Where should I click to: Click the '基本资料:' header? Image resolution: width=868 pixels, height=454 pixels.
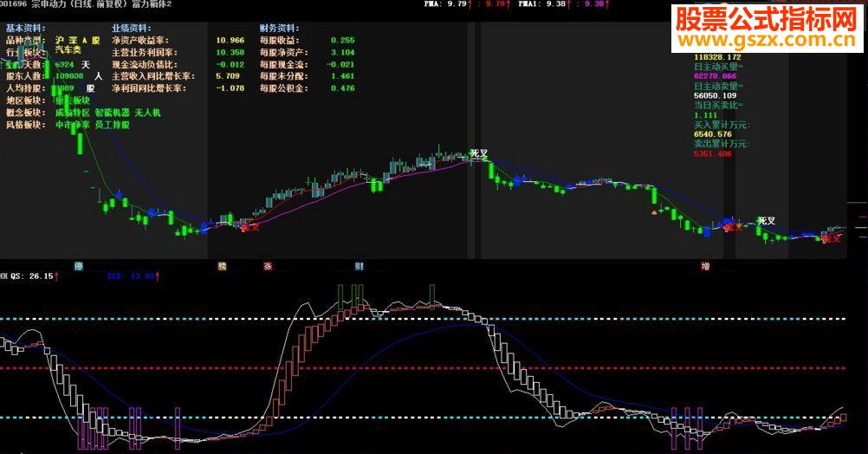pyautogui.click(x=26, y=28)
